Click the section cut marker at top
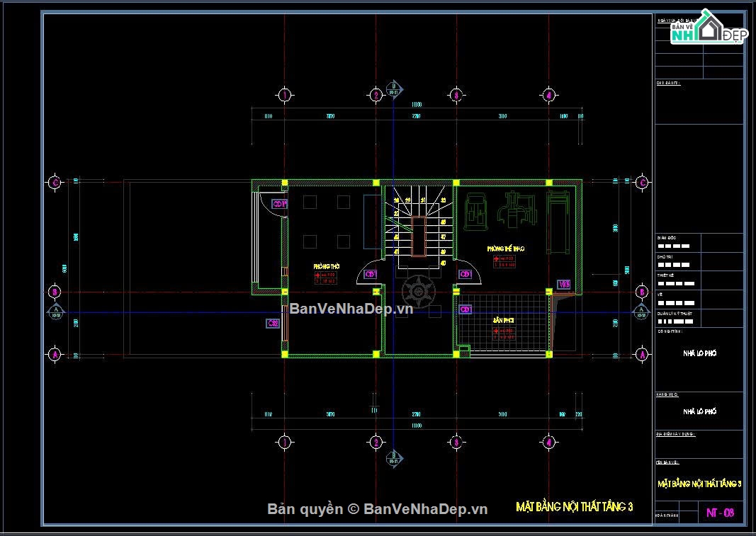Image resolution: width=756 pixels, height=536 pixels. tap(394, 90)
